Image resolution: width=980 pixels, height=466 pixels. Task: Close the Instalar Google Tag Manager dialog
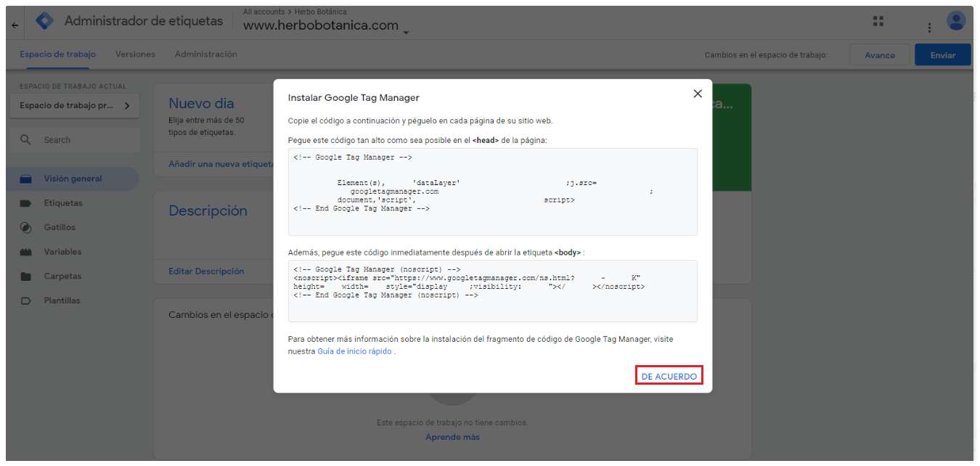pyautogui.click(x=698, y=94)
